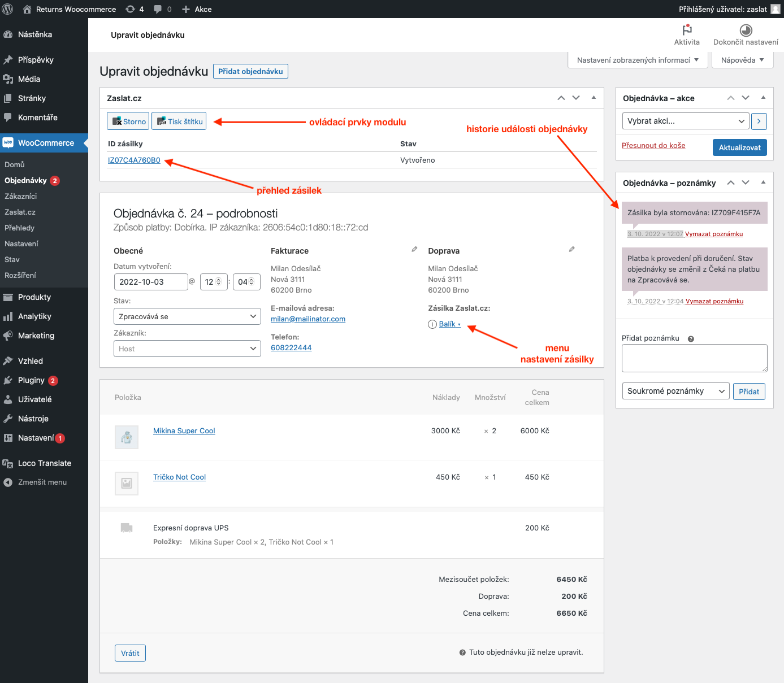
Task: Open the comments bubble icon in admin bar
Action: (x=162, y=9)
